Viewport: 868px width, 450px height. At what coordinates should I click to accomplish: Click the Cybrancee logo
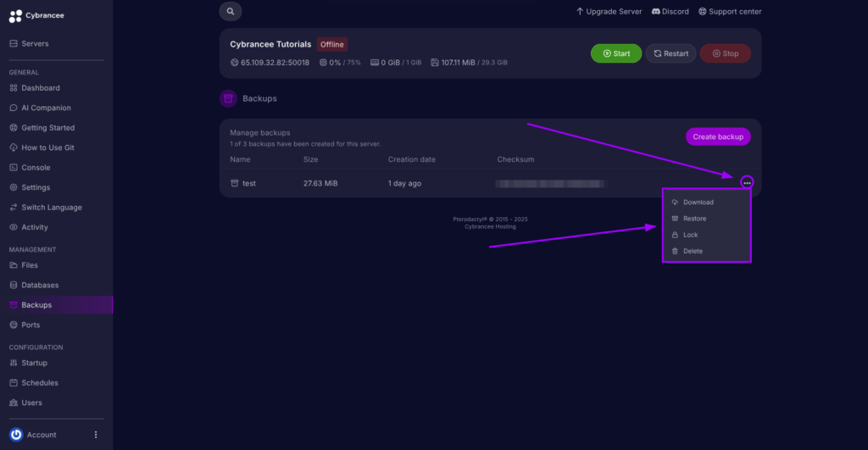tap(36, 15)
